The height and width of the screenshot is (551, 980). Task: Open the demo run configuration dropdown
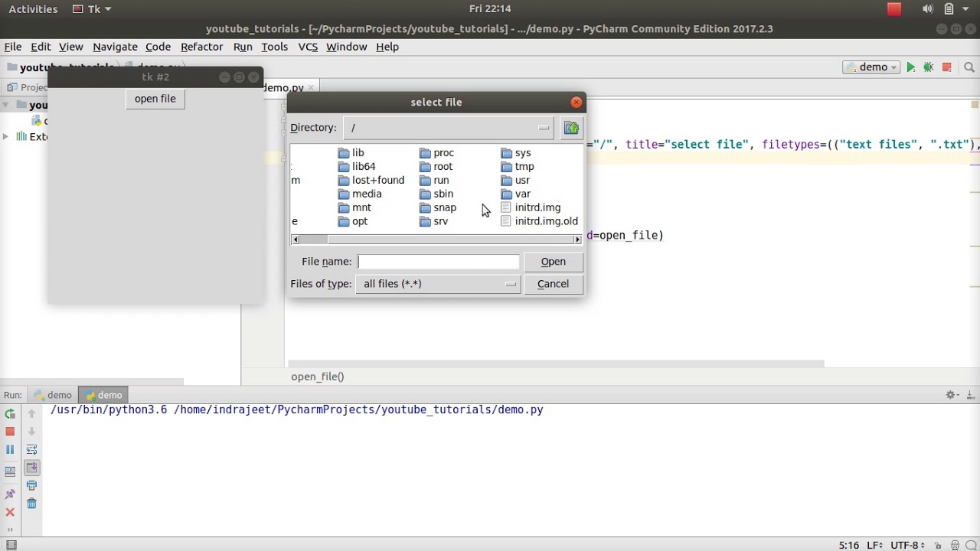tap(871, 67)
